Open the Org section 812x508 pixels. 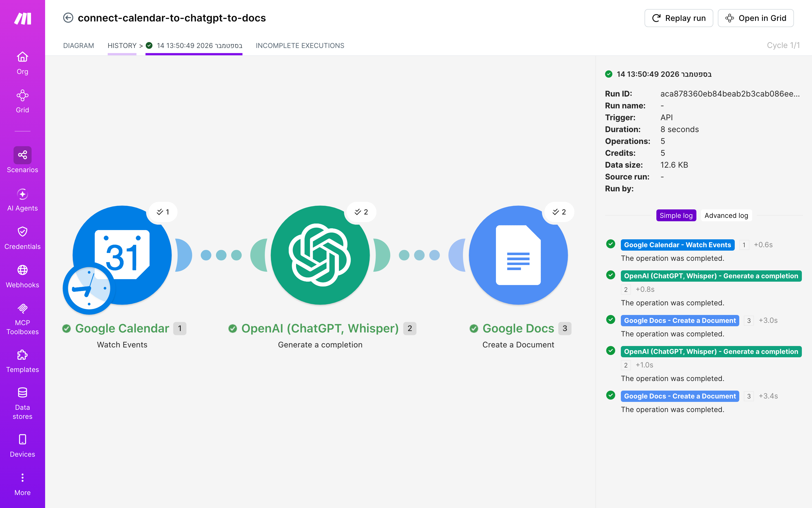coord(23,63)
